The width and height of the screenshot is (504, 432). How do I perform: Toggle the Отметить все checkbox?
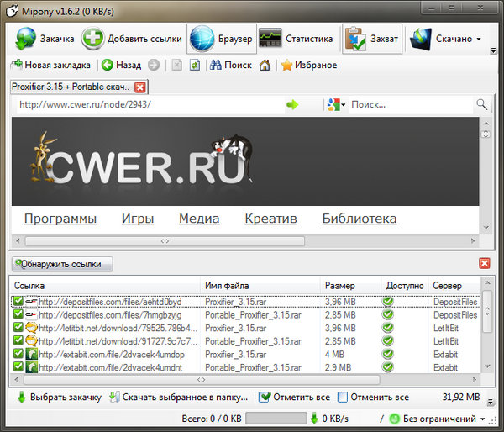click(x=265, y=397)
